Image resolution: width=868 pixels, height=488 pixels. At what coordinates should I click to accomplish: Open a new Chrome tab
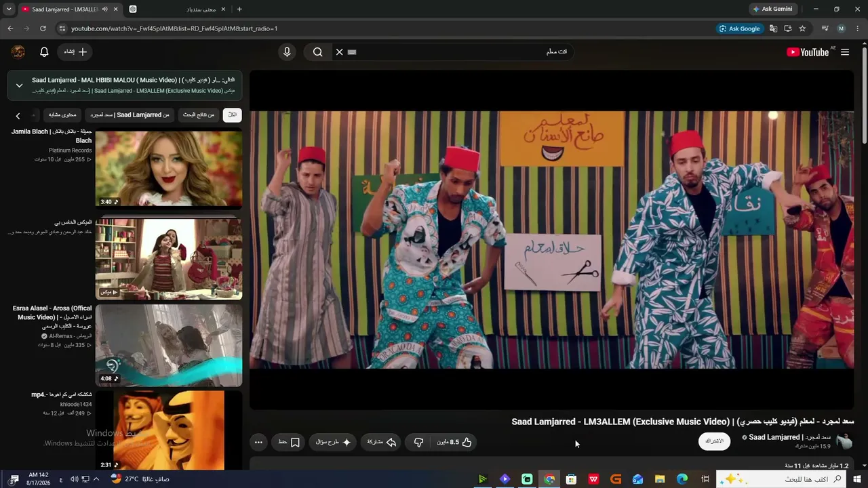click(x=239, y=9)
